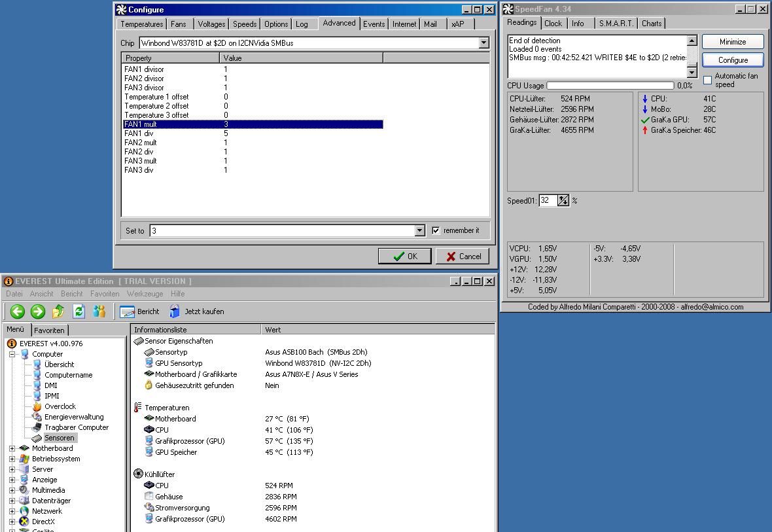This screenshot has height=532, width=772.
Task: Click Cancel in the Configure dialog
Action: (x=463, y=256)
